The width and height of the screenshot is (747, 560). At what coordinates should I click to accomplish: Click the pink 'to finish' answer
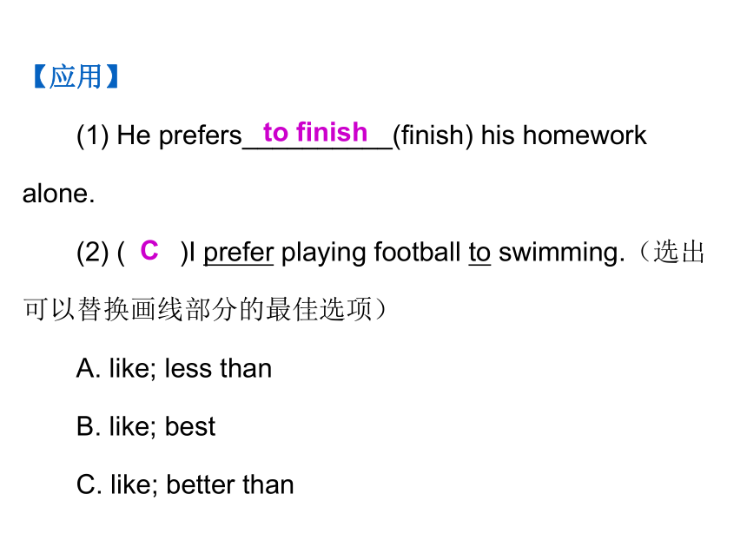(315, 132)
